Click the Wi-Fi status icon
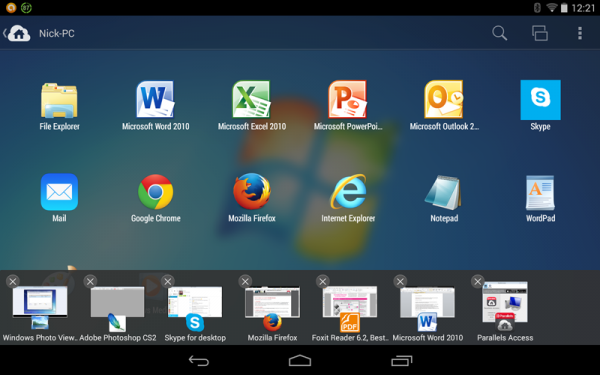Screen dimensions: 600x375 pyautogui.click(x=551, y=8)
